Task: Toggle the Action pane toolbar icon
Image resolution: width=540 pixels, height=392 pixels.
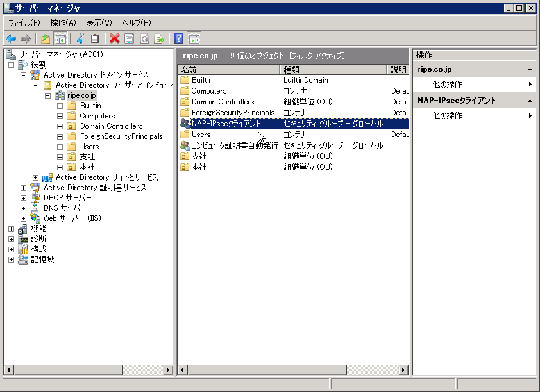Action: pos(194,39)
